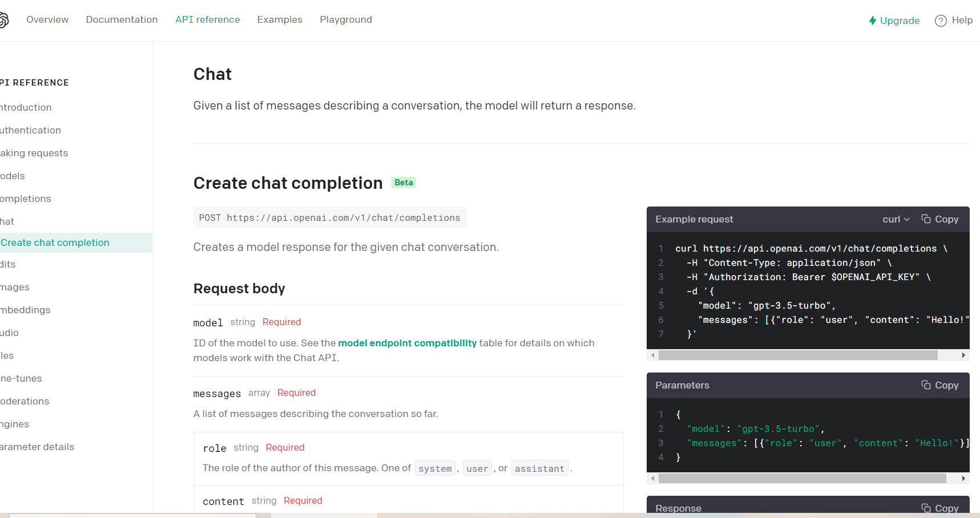Click the Create chat completion heading
The width and height of the screenshot is (980, 518).
[288, 183]
